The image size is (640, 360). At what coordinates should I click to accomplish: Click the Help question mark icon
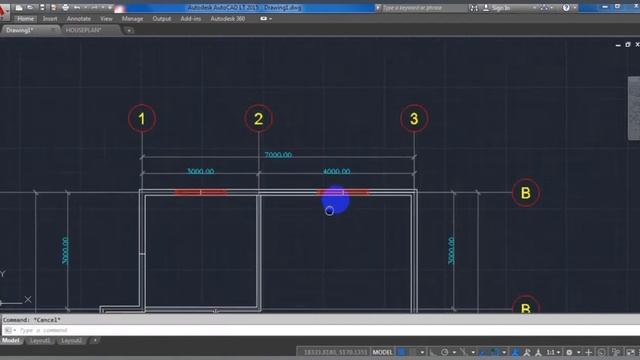566,8
